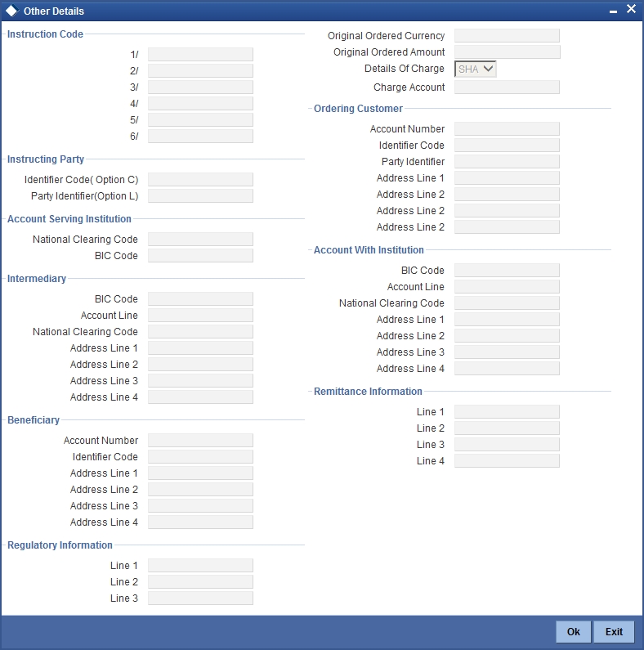Click Account With Institution Address Line 3 field
Image resolution: width=644 pixels, height=650 pixels.
(507, 352)
